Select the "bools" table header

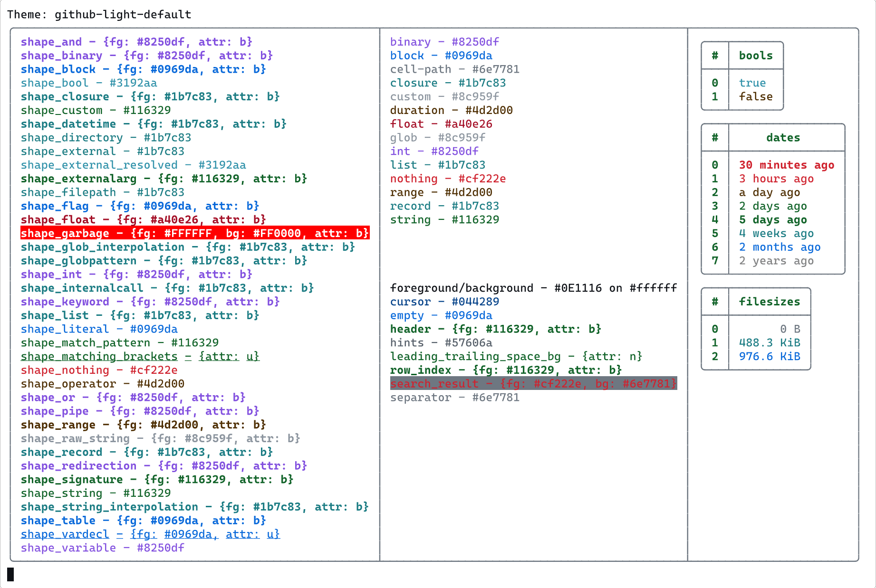[755, 56]
